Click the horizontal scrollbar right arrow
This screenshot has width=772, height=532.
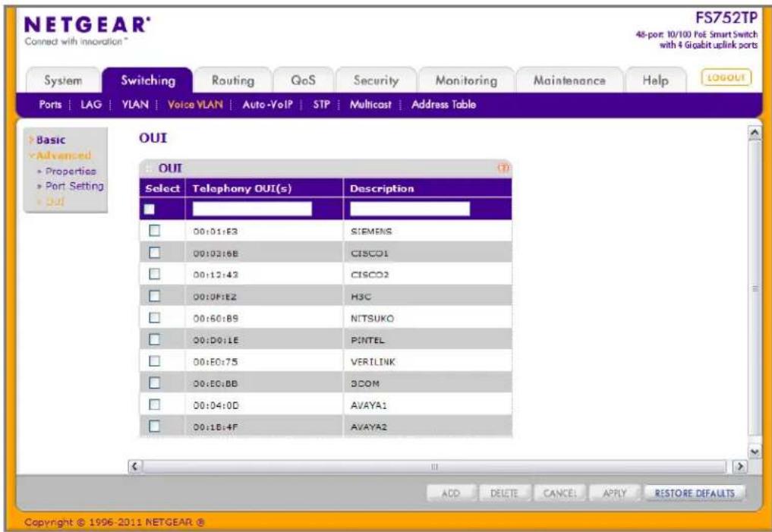tap(739, 466)
